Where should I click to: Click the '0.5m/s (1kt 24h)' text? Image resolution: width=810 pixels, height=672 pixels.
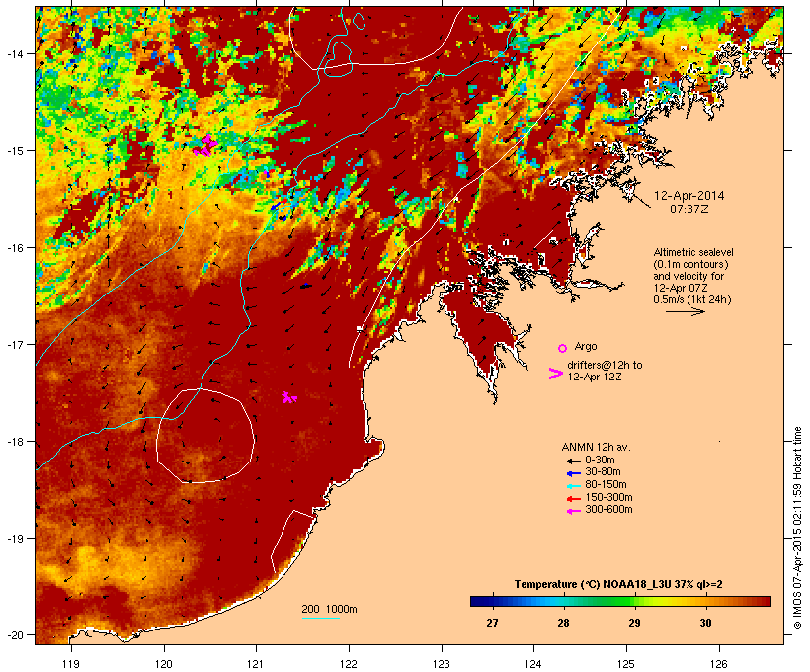tap(692, 299)
